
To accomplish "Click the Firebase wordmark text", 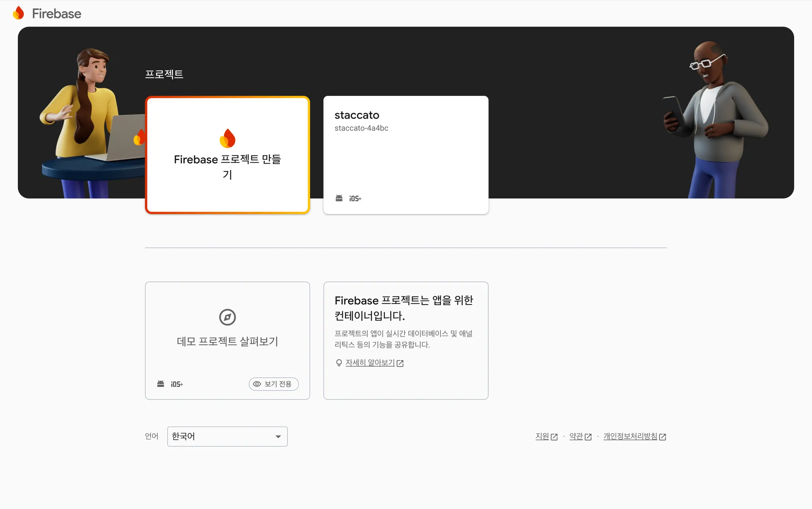I will tap(57, 13).
